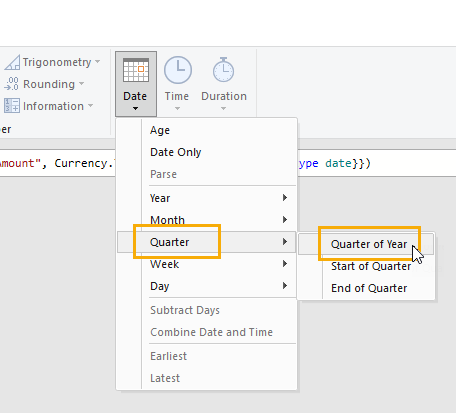456x413 pixels.
Task: Expand the Week submenu arrow
Action: pos(285,264)
